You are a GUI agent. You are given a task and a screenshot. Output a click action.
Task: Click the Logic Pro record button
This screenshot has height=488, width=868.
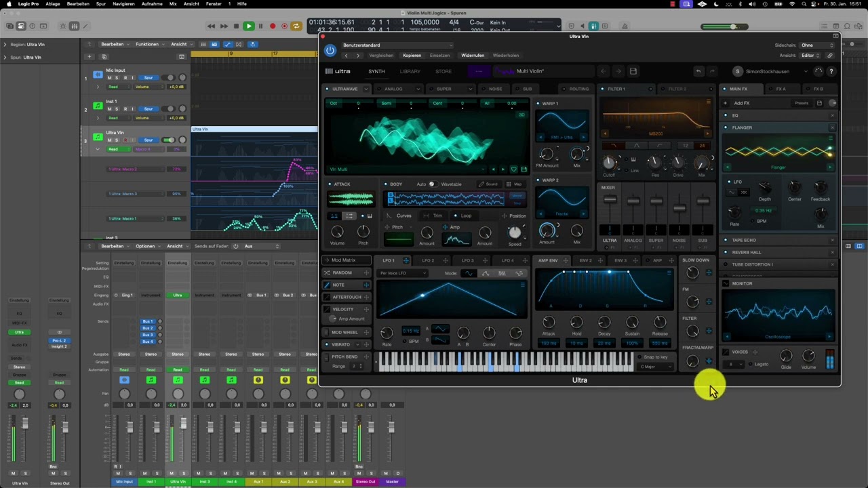pyautogui.click(x=273, y=26)
